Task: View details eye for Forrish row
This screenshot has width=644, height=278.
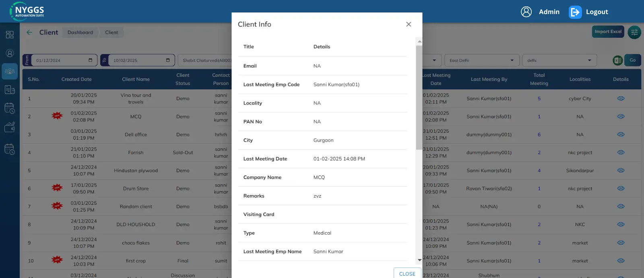Action: pos(621,152)
